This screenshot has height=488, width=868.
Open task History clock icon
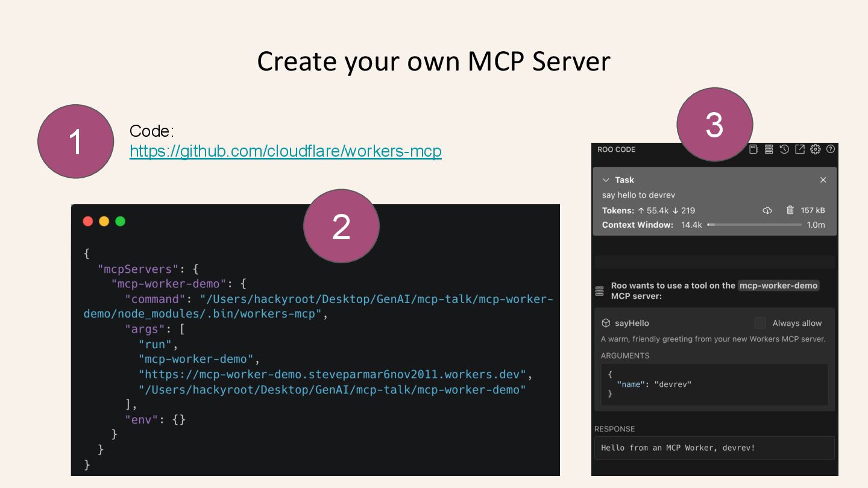tap(784, 149)
